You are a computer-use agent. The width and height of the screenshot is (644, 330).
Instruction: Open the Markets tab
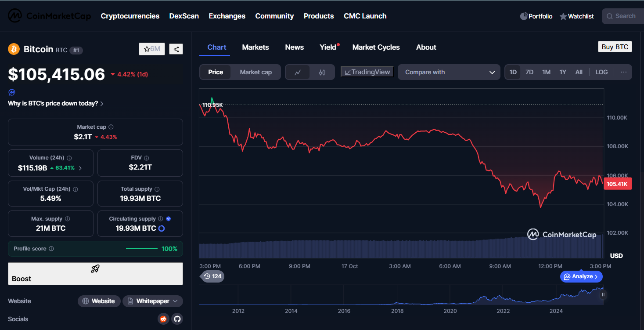pyautogui.click(x=255, y=47)
